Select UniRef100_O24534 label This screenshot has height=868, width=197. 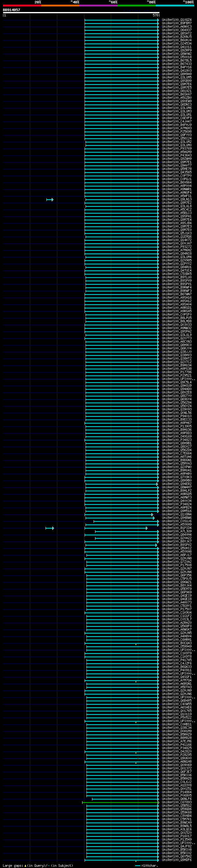tap(177, 43)
